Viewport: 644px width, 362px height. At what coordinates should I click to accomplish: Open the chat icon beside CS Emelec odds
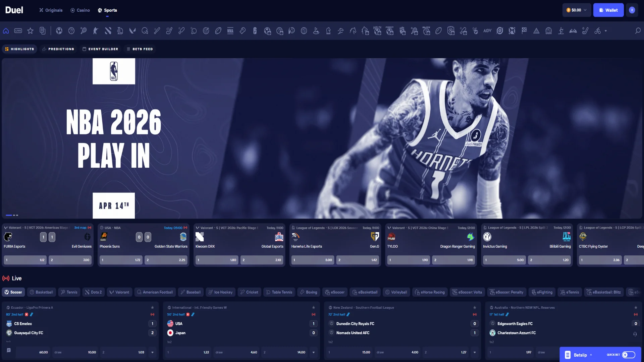(x=9, y=350)
